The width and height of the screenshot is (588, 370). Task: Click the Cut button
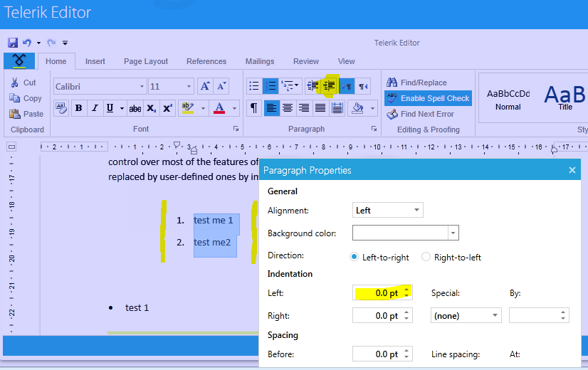tap(23, 83)
